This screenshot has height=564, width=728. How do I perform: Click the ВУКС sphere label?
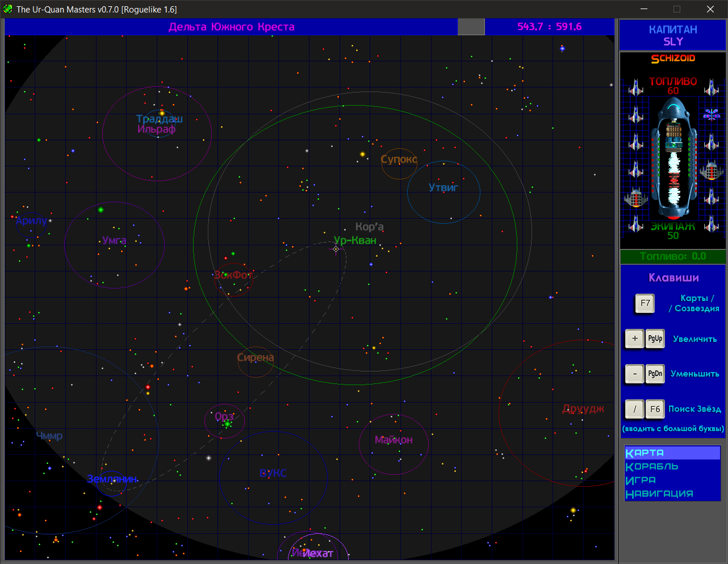point(273,473)
